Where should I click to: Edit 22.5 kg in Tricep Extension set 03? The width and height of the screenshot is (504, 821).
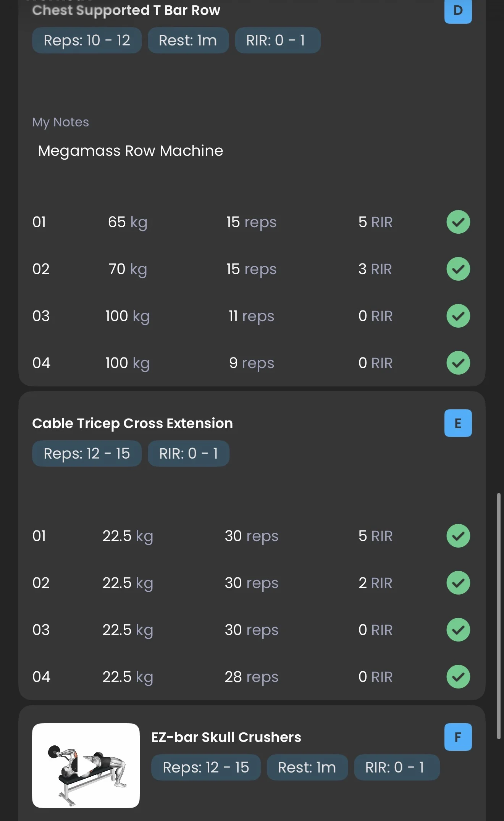pos(128,630)
